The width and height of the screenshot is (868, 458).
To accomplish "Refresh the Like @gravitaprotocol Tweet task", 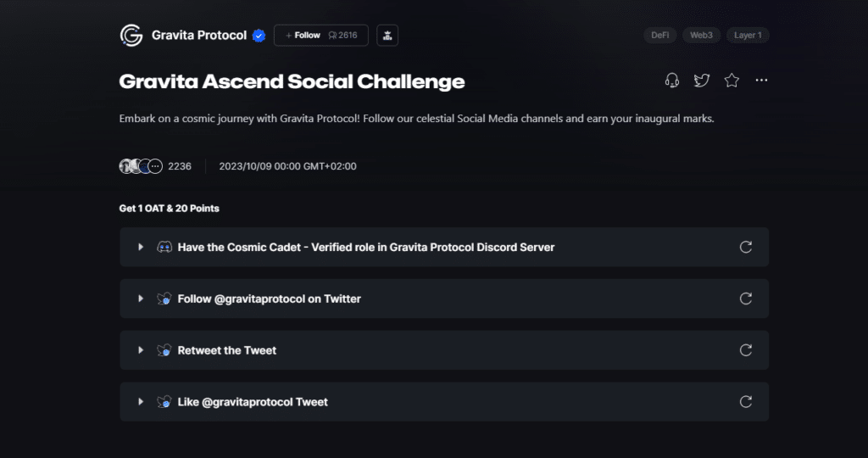I will coord(746,401).
